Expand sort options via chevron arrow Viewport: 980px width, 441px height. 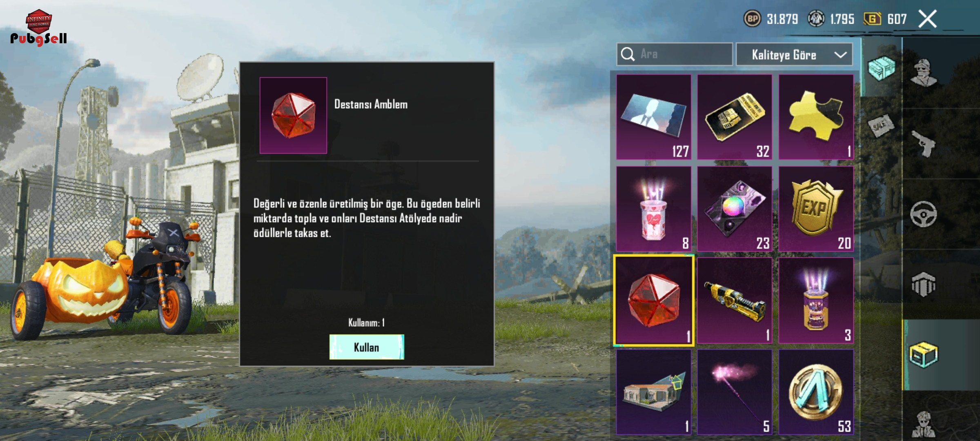tap(840, 55)
